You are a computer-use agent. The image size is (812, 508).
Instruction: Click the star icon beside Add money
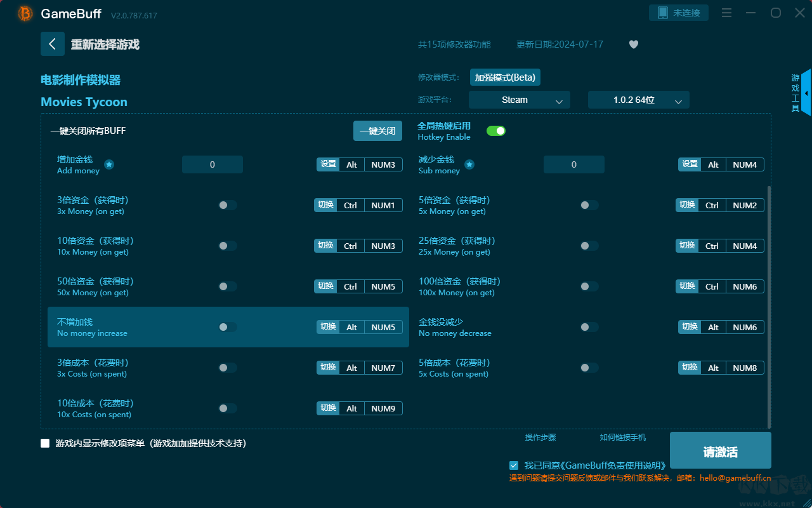pyautogui.click(x=109, y=164)
